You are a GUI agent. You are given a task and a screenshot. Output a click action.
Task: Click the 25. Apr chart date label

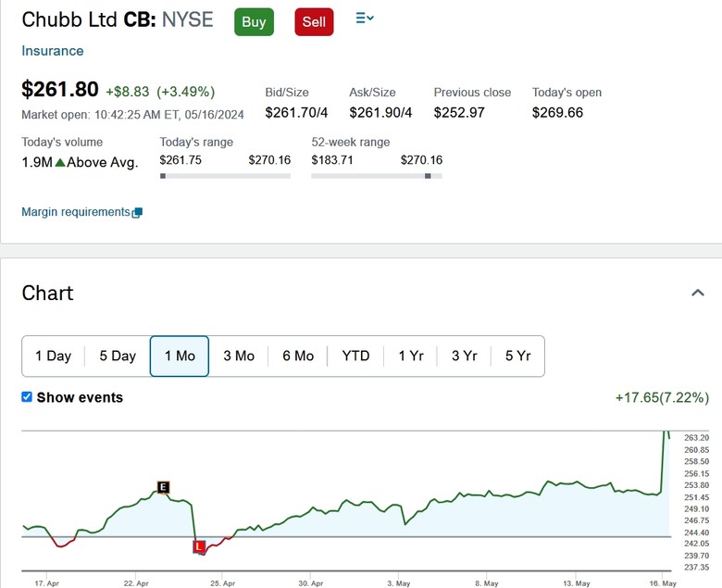223,583
